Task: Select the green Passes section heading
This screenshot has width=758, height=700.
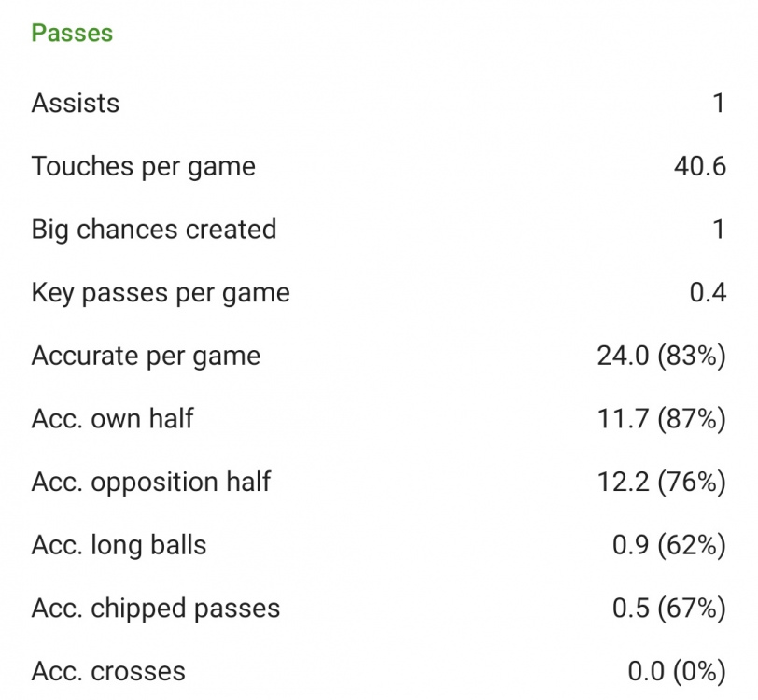Action: click(x=72, y=34)
